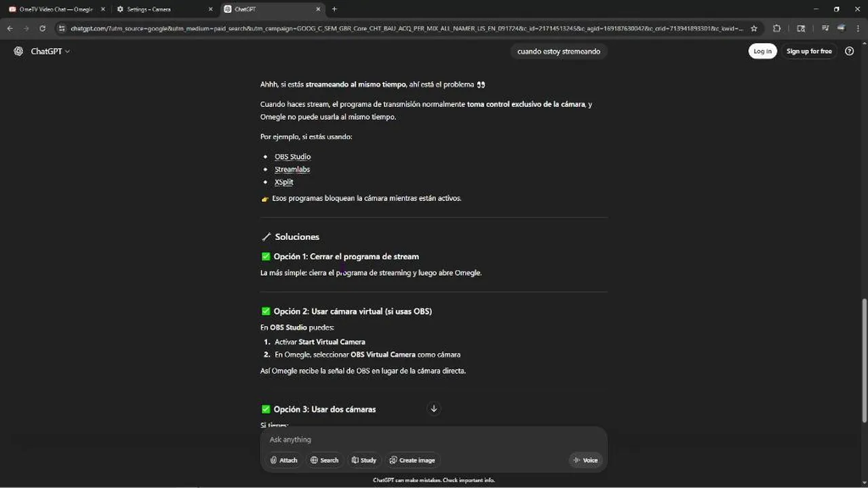
Task: Close the Settings – Camera tab
Action: (210, 9)
